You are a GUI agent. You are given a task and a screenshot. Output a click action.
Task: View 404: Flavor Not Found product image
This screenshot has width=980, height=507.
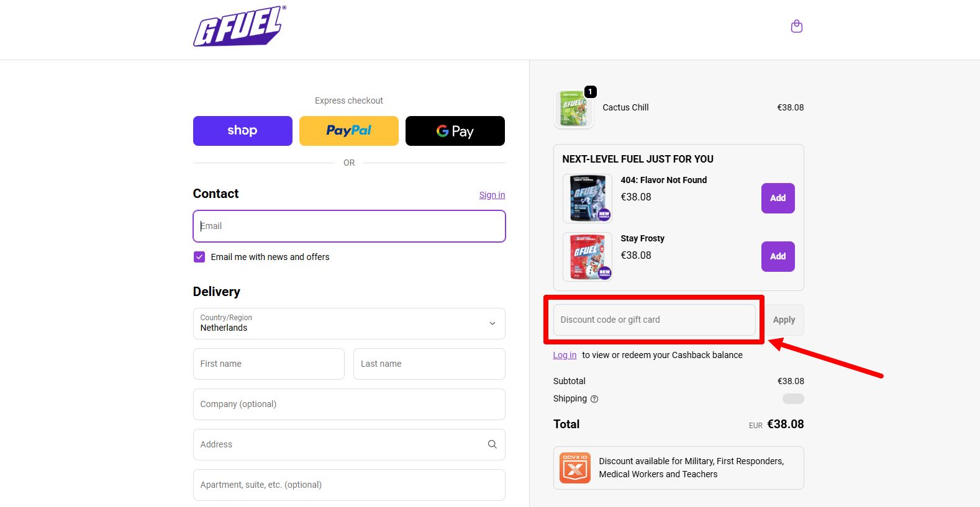[588, 199]
